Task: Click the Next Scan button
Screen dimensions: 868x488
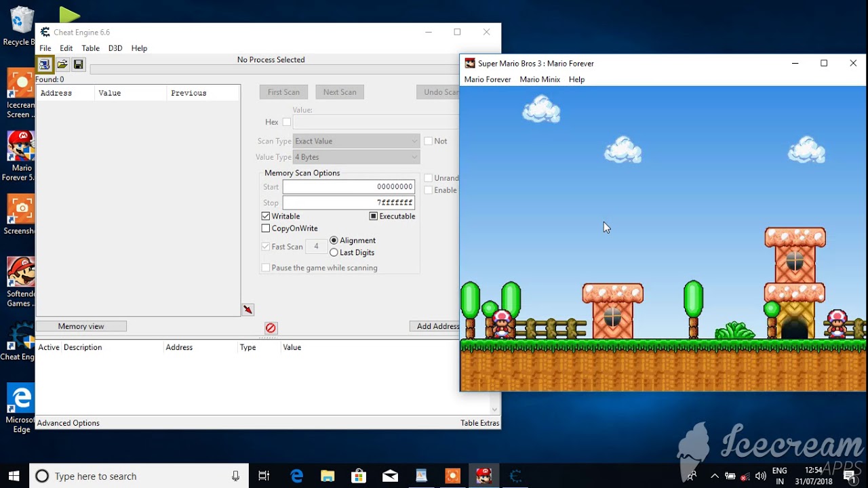Action: tap(340, 92)
